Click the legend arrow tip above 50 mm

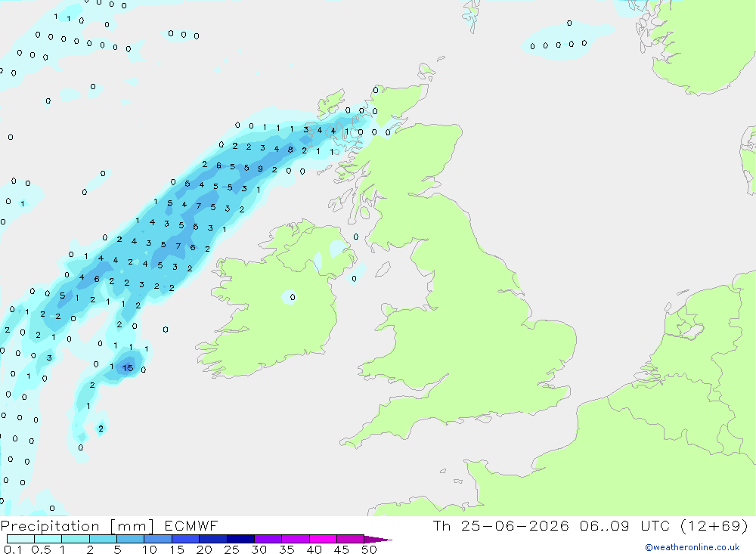[x=378, y=540]
